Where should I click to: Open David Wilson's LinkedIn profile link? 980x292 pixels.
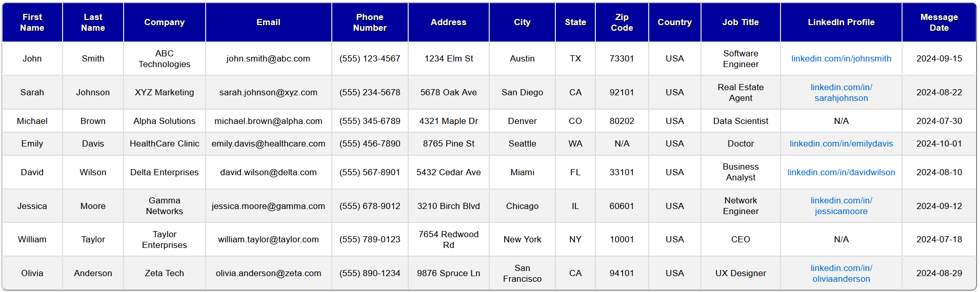(x=841, y=173)
